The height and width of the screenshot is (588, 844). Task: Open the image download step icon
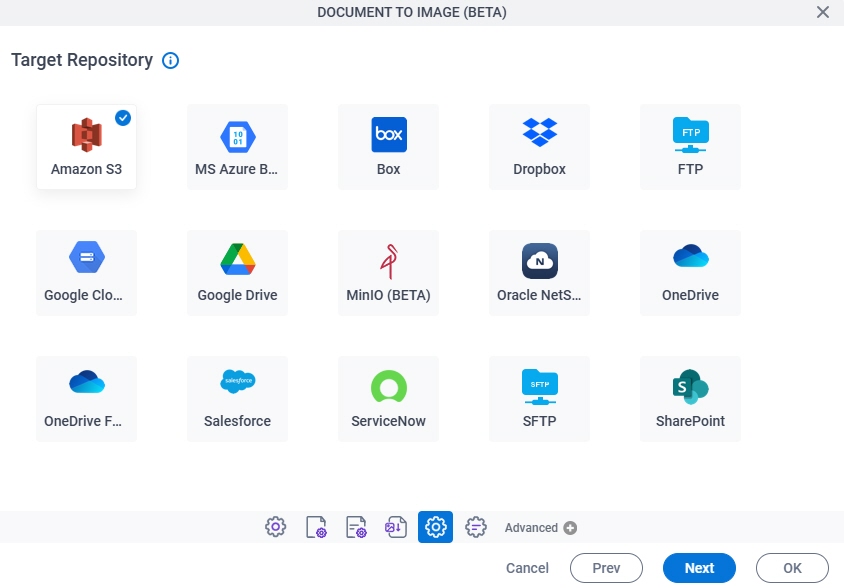(x=396, y=527)
